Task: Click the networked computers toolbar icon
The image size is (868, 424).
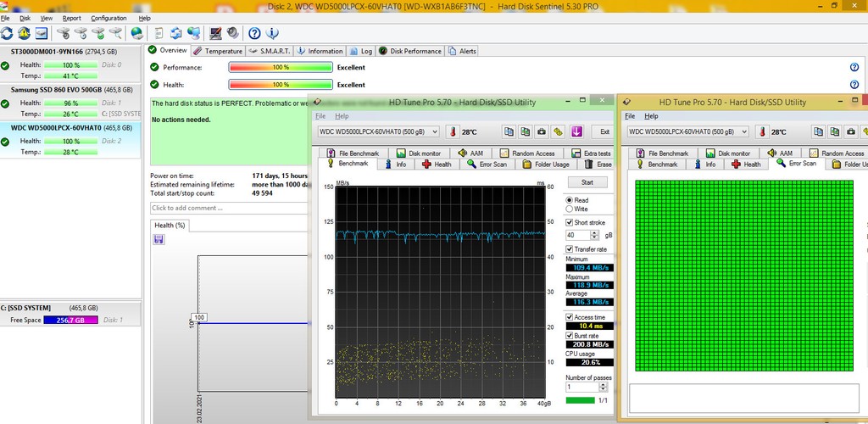Action: [194, 33]
